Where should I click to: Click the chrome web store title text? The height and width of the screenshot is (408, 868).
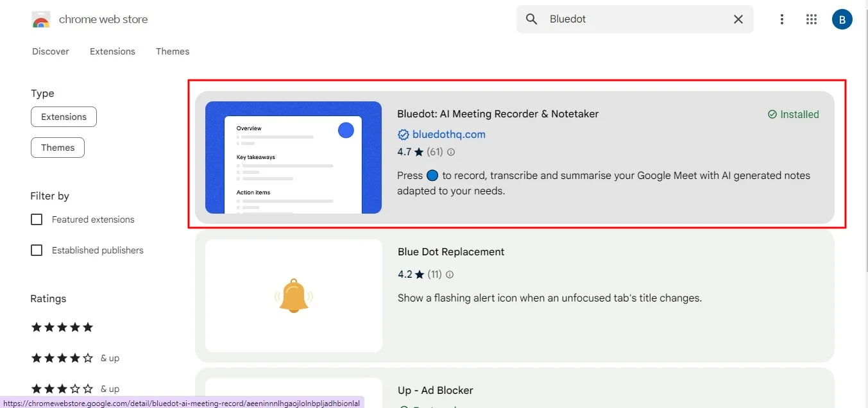tap(103, 19)
